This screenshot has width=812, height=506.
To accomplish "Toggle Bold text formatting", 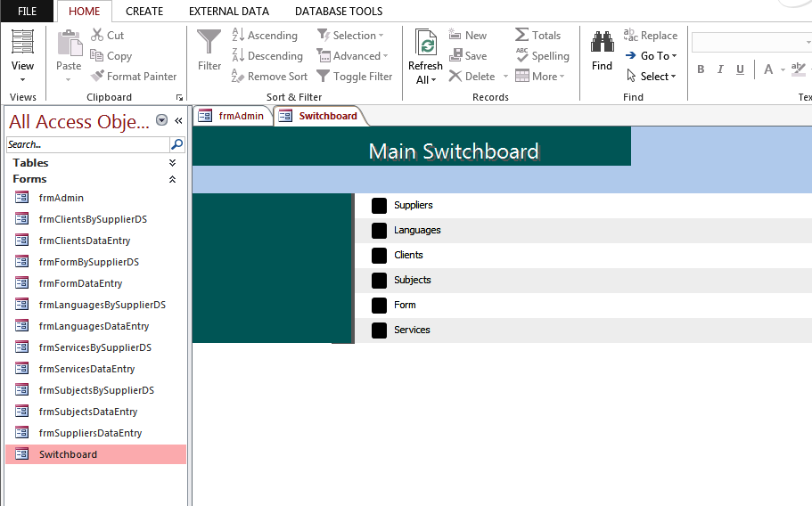I will [x=701, y=69].
